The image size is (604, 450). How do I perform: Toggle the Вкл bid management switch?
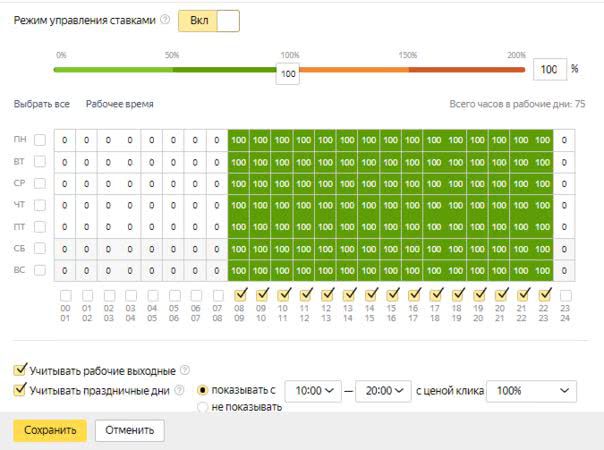click(208, 22)
